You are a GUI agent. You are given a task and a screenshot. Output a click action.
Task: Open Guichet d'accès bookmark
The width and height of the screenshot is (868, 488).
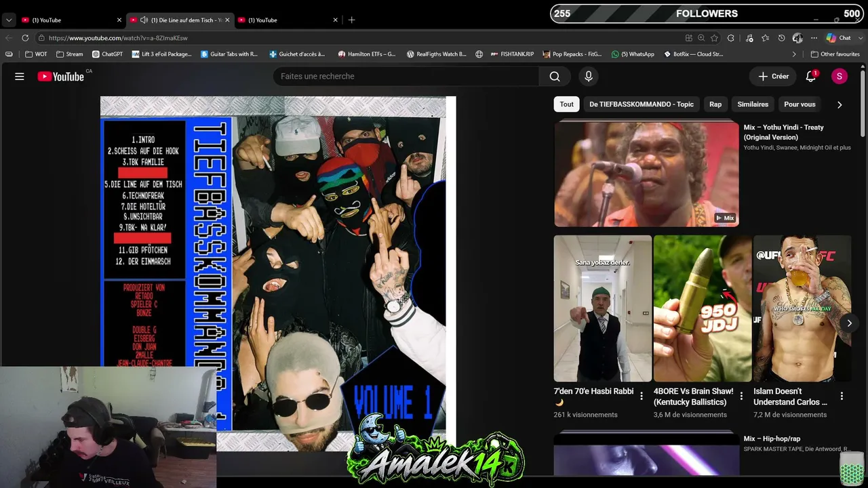(x=297, y=54)
